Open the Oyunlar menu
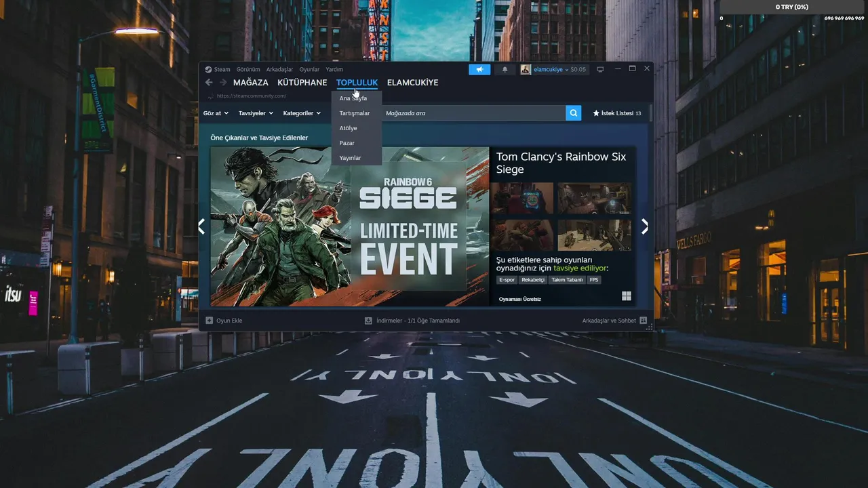Viewport: 868px width, 488px height. point(309,69)
